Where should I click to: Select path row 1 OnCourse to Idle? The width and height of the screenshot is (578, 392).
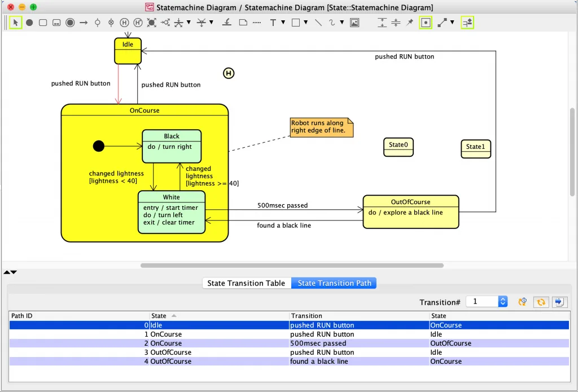click(289, 334)
